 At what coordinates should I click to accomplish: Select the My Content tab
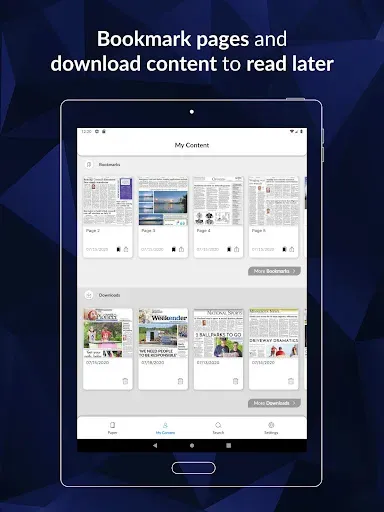[165, 428]
